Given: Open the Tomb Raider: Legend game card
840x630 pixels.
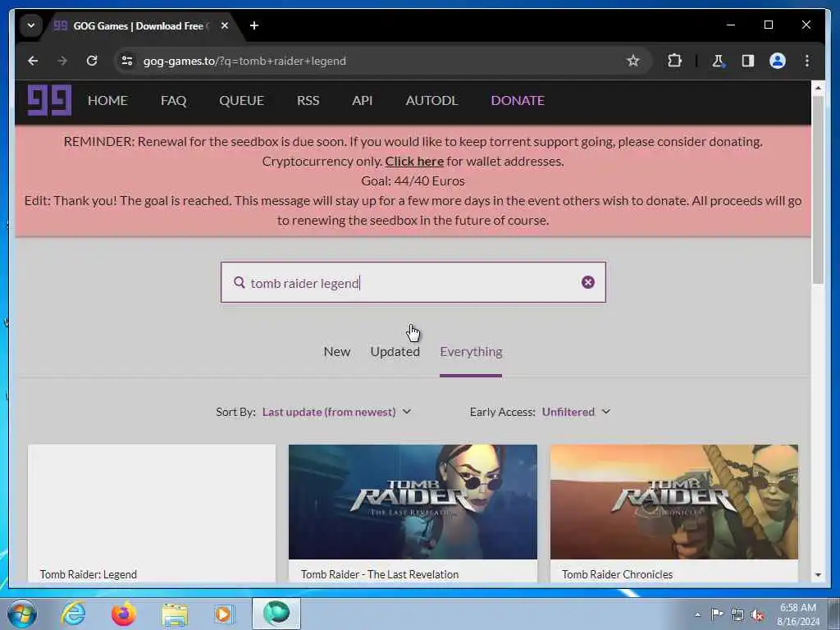Looking at the screenshot, I should pyautogui.click(x=152, y=513).
